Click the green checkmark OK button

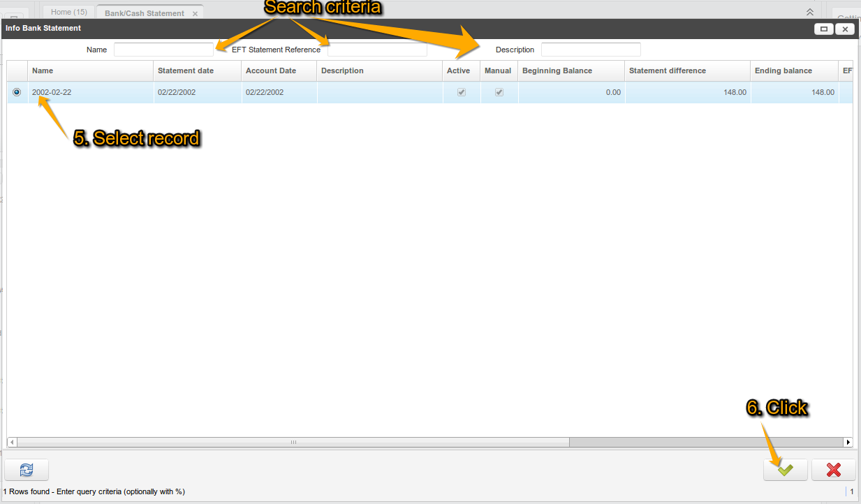tap(785, 470)
